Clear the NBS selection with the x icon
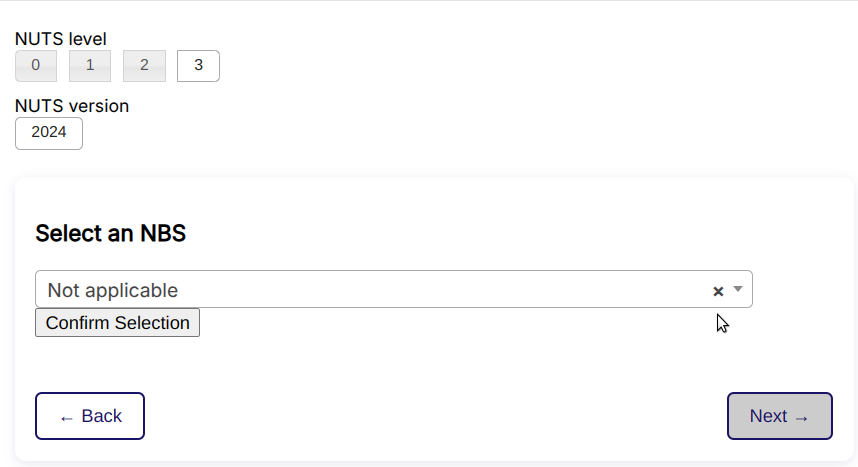 point(718,291)
